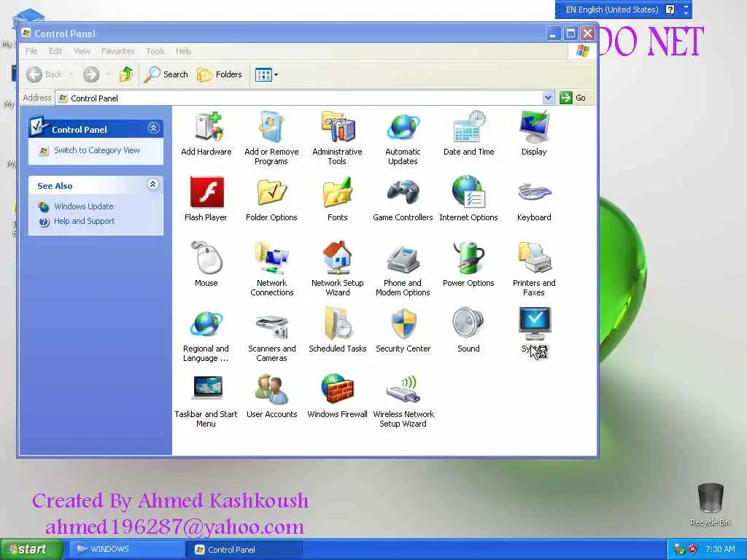The width and height of the screenshot is (747, 560).
Task: Follow the Windows Update link
Action: click(x=83, y=206)
